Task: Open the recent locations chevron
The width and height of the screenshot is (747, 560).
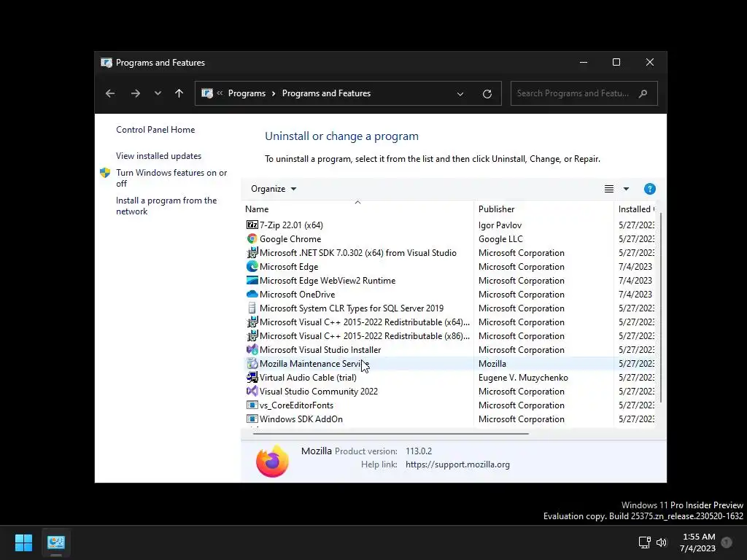Action: pyautogui.click(x=158, y=93)
